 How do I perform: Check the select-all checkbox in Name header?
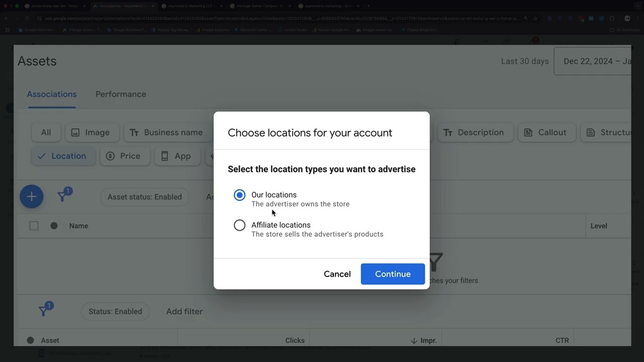34,226
